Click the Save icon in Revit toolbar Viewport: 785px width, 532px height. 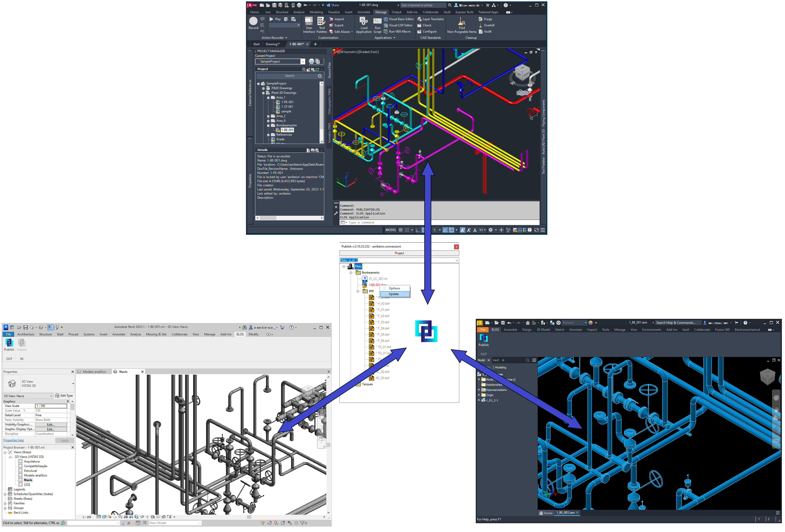(25, 327)
